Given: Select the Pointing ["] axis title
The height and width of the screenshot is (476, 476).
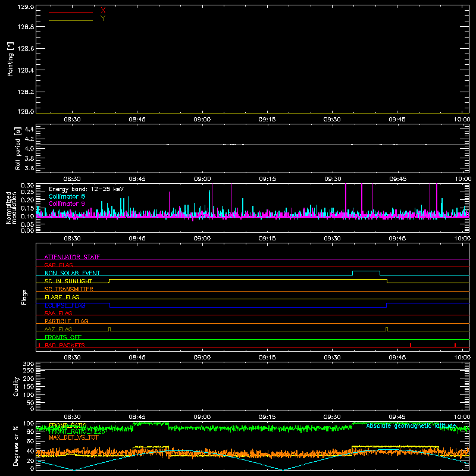Looking at the screenshot, I should pos(11,59).
